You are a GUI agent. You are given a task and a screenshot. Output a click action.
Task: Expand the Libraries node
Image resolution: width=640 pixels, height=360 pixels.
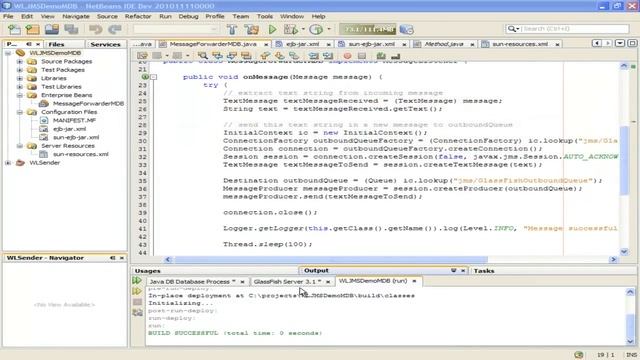20,78
